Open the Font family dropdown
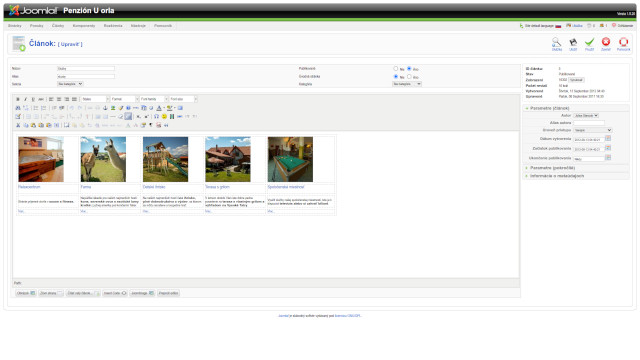640x360 pixels. pos(153,99)
